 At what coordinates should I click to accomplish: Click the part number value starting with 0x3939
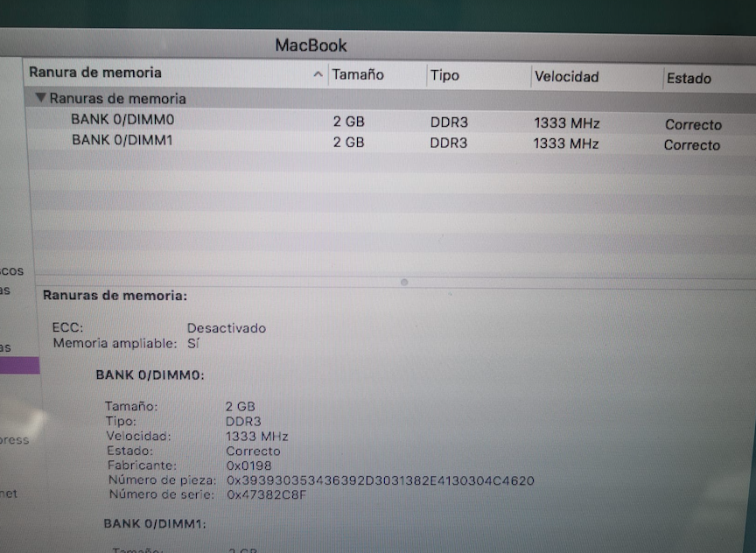click(381, 480)
